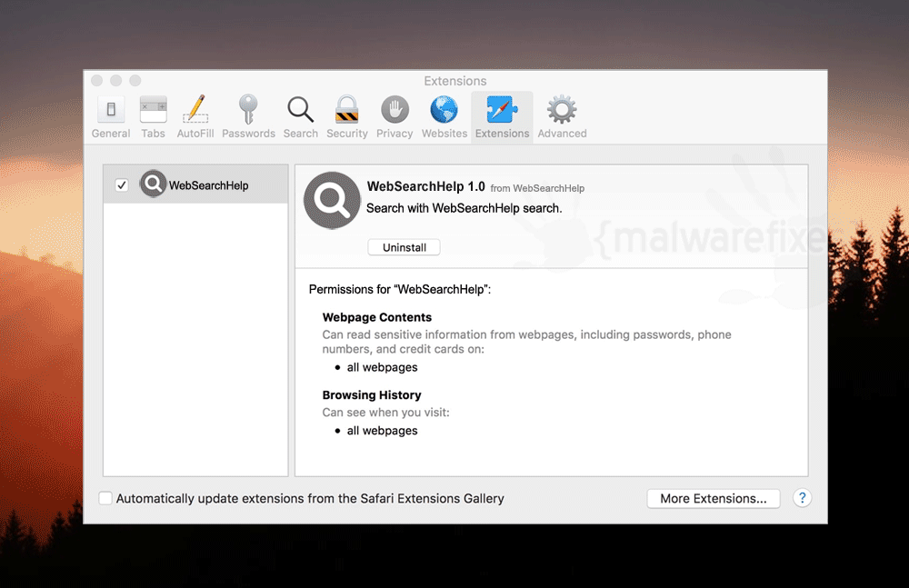Click the Webpage Contents permission heading
This screenshot has width=909, height=588.
377,317
